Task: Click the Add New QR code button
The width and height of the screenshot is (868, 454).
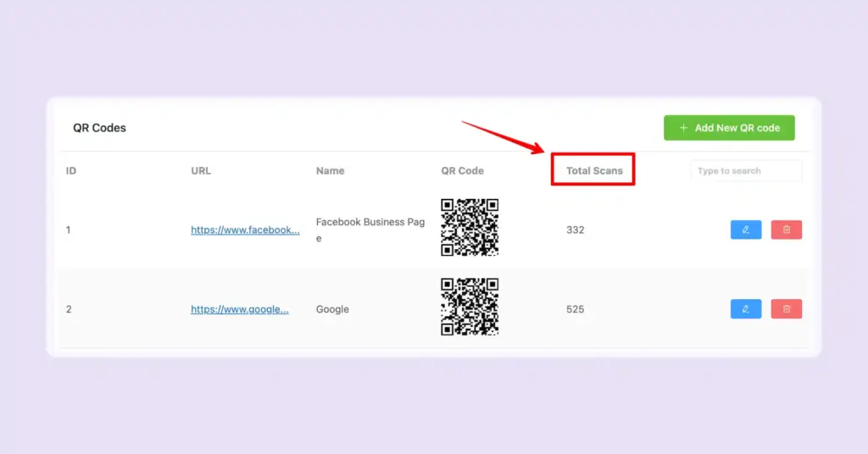Action: 729,128
